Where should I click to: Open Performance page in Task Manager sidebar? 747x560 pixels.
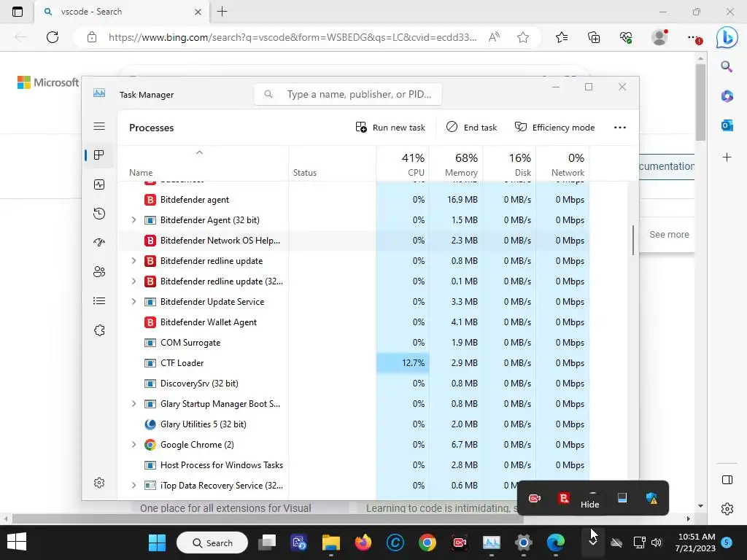[99, 184]
